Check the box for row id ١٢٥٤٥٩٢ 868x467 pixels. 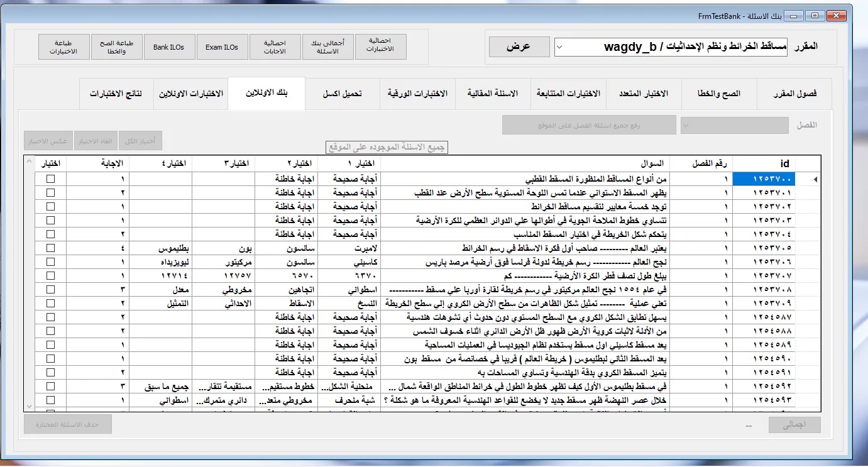pos(51,386)
